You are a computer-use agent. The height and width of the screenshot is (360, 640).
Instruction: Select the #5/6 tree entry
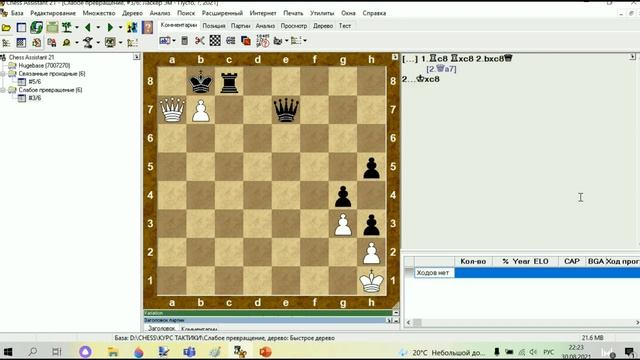(35, 82)
